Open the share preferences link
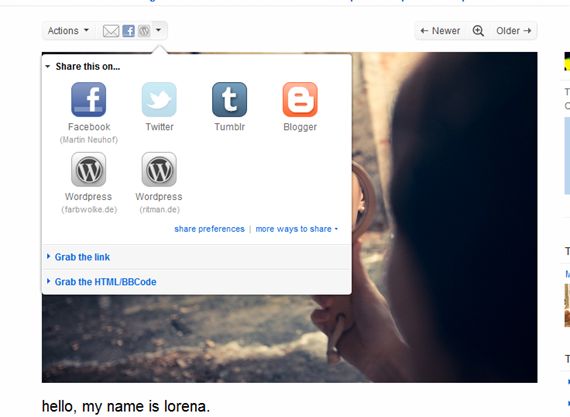Screen dimensions: 570x417 (209, 229)
